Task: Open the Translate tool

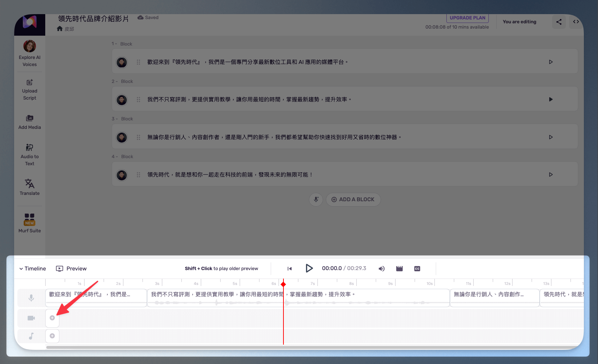Action: point(30,187)
